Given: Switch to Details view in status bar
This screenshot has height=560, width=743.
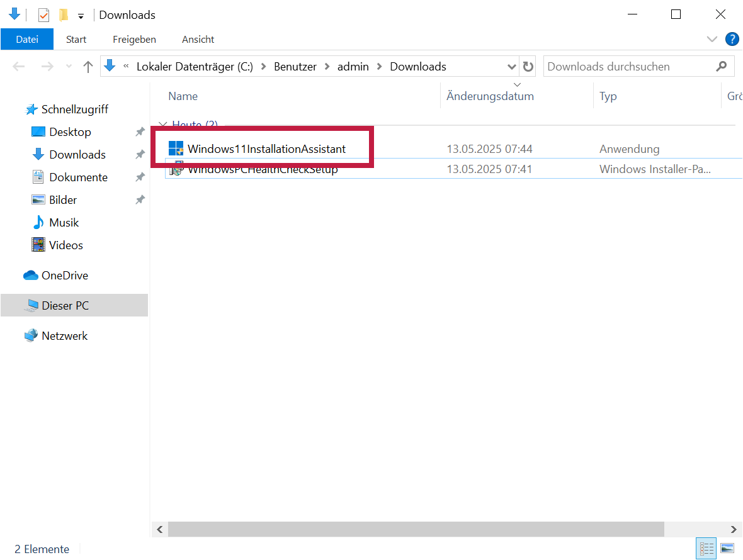Looking at the screenshot, I should pos(706,549).
